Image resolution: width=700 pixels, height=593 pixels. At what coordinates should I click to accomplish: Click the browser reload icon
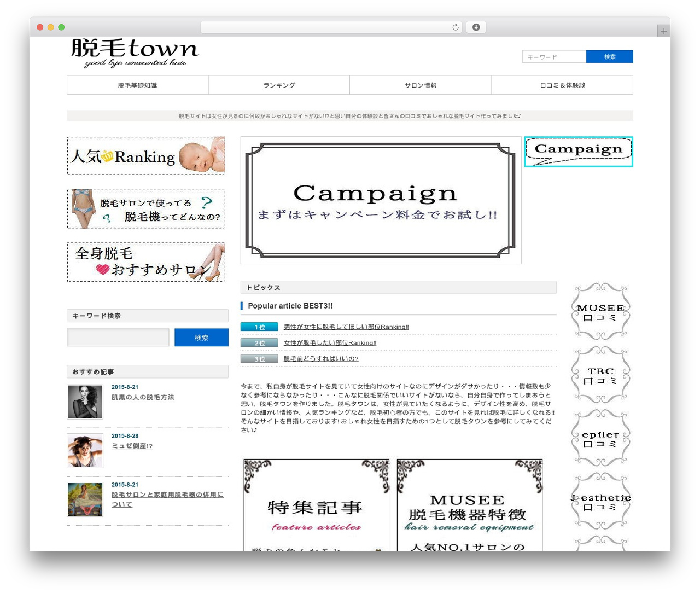[x=455, y=27]
